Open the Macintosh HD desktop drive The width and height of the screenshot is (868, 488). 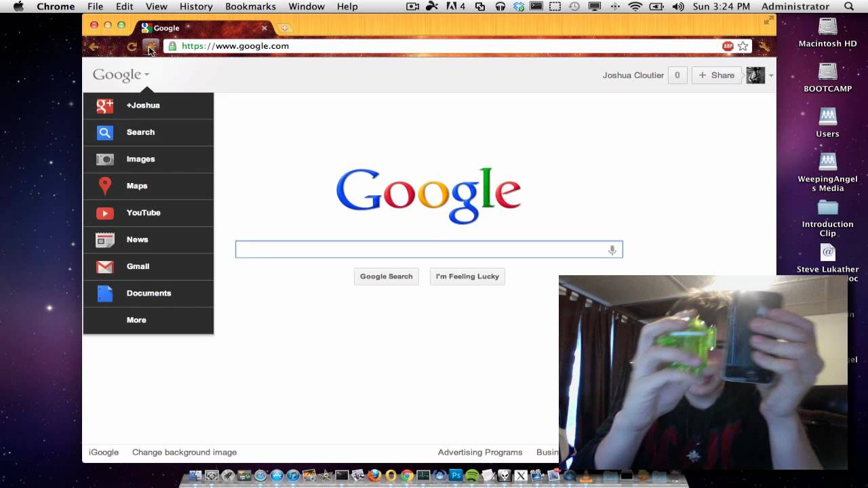827,33
